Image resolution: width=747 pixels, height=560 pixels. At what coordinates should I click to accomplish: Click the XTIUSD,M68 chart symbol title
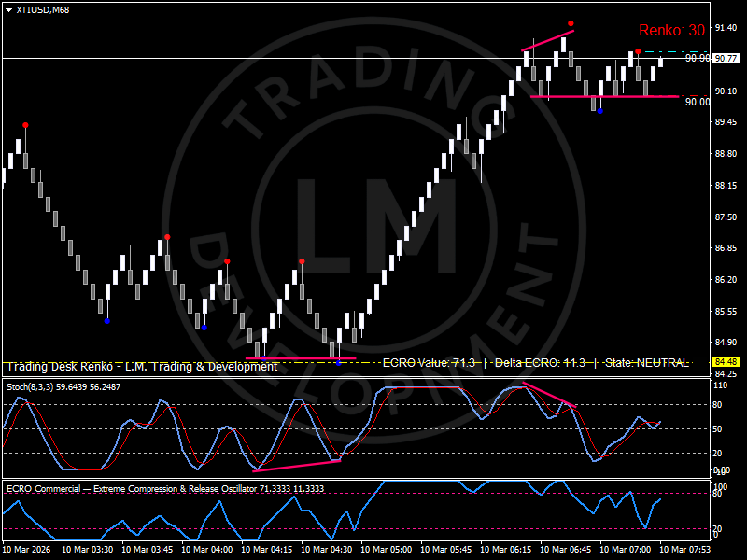click(43, 9)
